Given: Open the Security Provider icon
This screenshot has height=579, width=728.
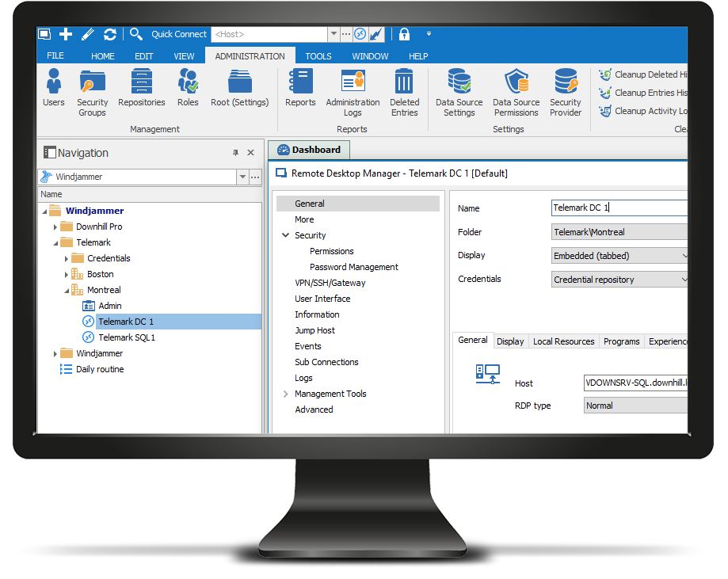Looking at the screenshot, I should 566,93.
